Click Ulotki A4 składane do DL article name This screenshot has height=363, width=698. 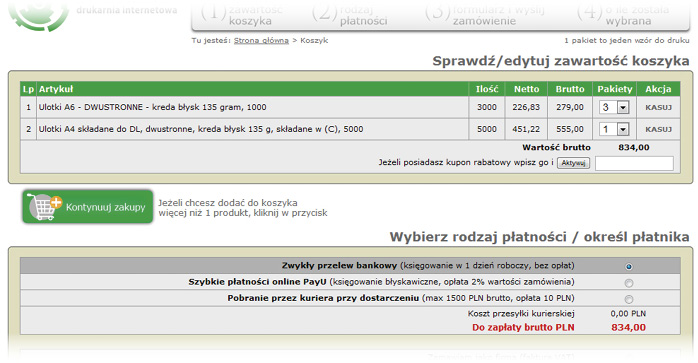pyautogui.click(x=201, y=129)
